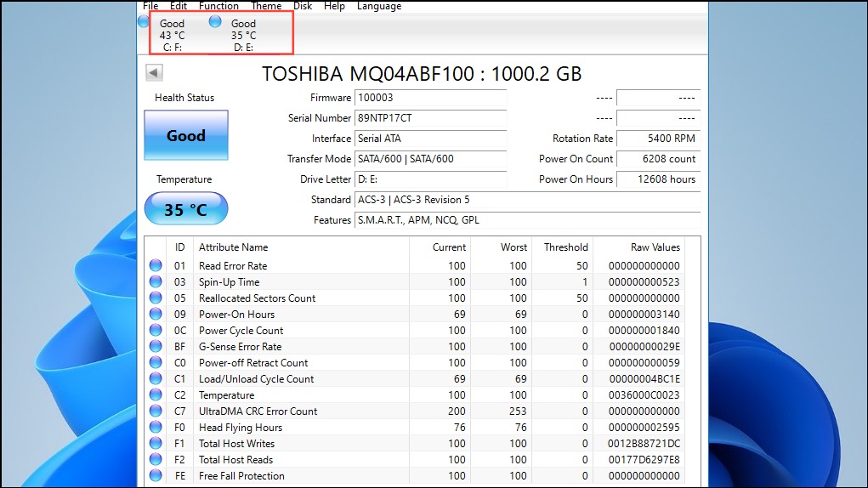This screenshot has height=488, width=868.
Task: Select the Power-On Hours attribute name
Action: coord(237,315)
